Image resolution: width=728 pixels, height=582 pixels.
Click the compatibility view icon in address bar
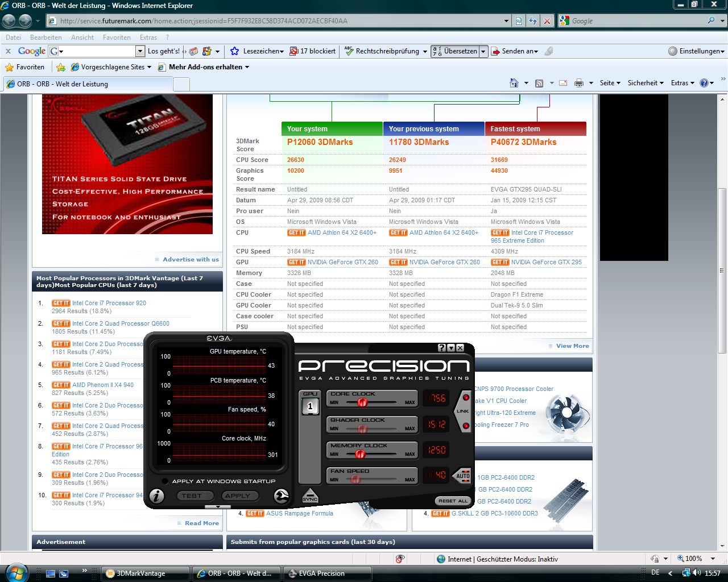pyautogui.click(x=519, y=21)
